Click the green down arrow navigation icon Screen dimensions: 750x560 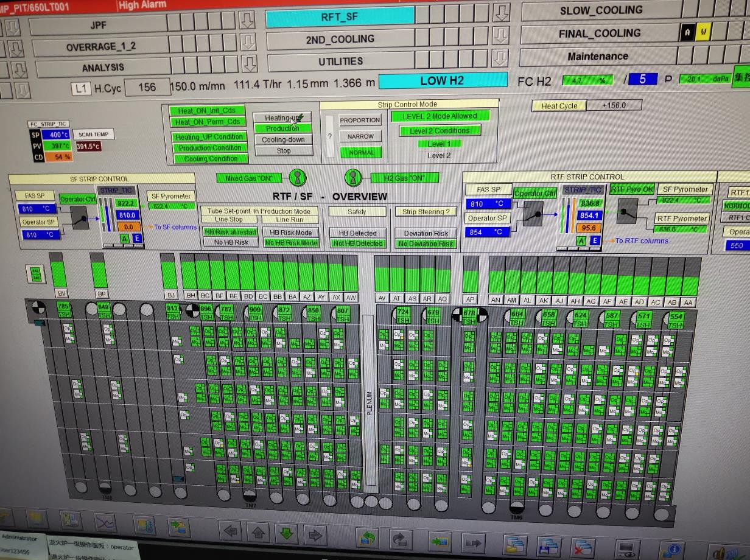(287, 534)
